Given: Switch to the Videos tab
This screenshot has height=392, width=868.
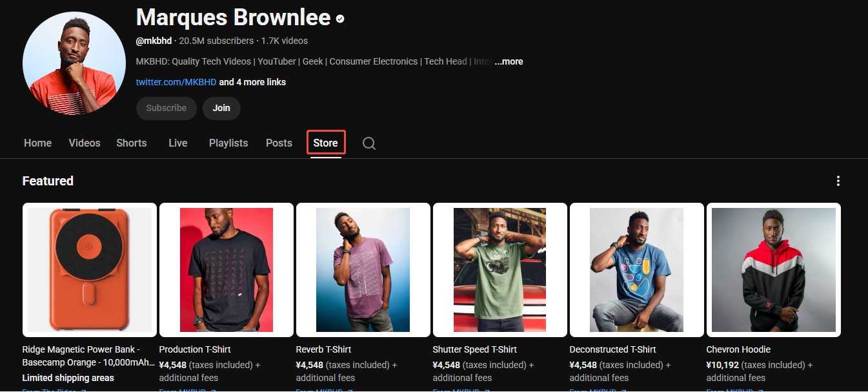Looking at the screenshot, I should (x=84, y=143).
